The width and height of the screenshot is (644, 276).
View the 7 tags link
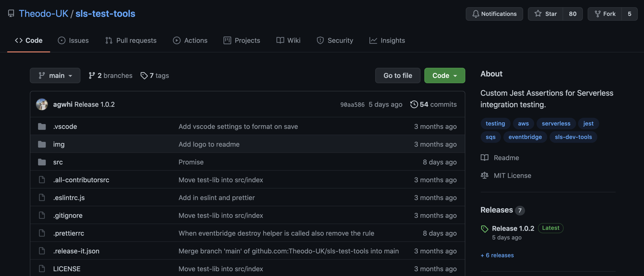click(x=155, y=75)
